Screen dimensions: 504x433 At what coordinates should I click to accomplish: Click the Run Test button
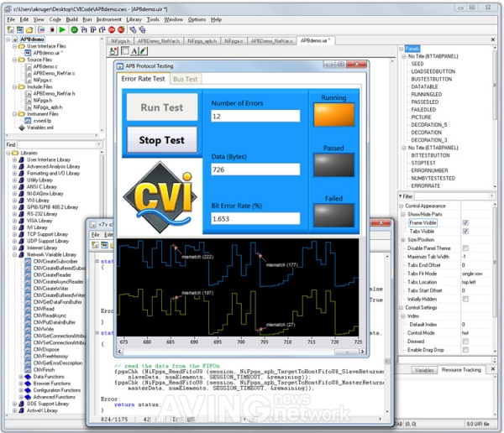(x=162, y=107)
